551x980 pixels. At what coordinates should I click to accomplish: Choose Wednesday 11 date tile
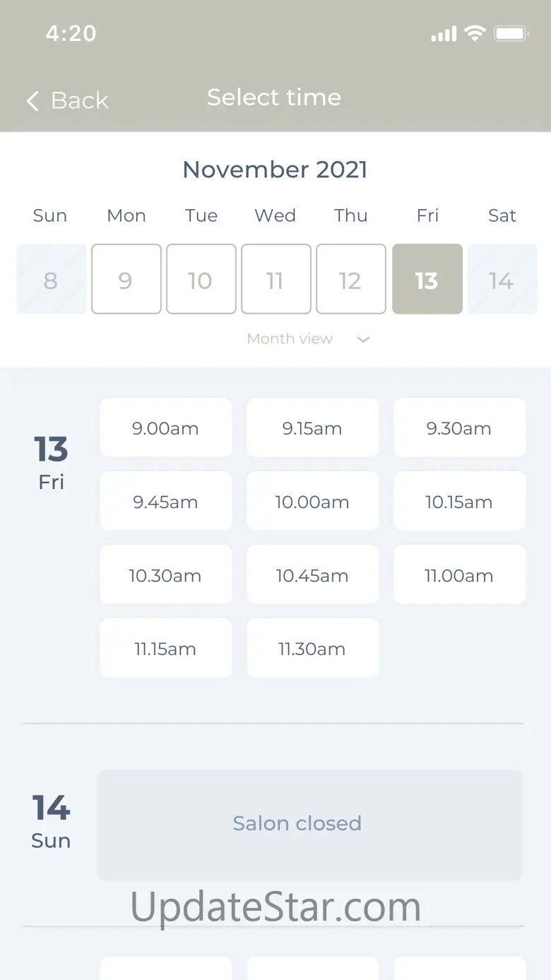[275, 279]
